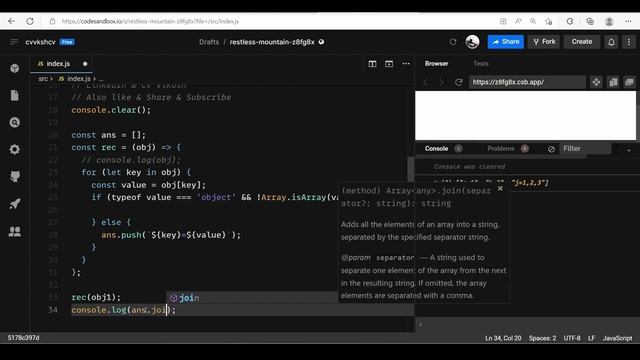The image size is (640, 360).
Task: Click the preview URL field
Action: click(x=527, y=82)
